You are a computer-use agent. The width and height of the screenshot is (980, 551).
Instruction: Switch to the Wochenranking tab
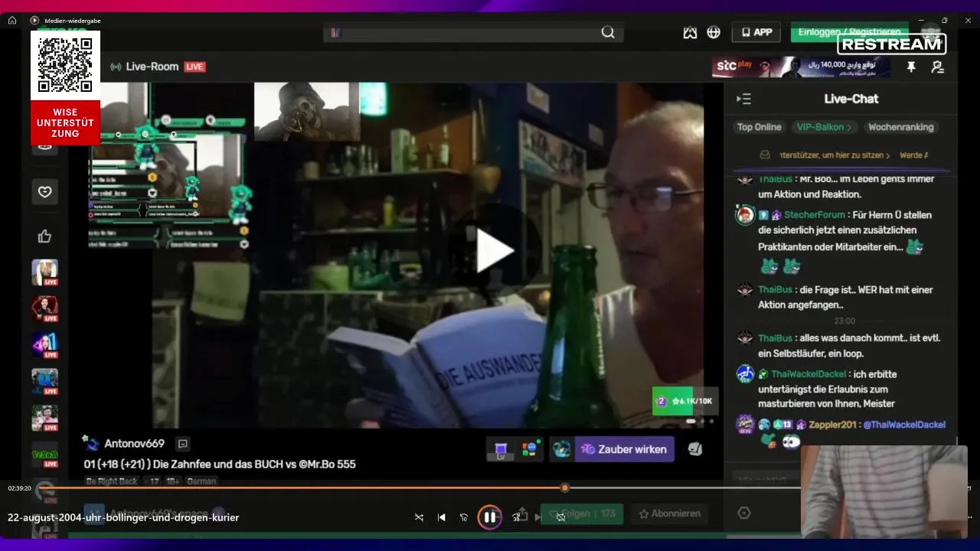pyautogui.click(x=900, y=127)
